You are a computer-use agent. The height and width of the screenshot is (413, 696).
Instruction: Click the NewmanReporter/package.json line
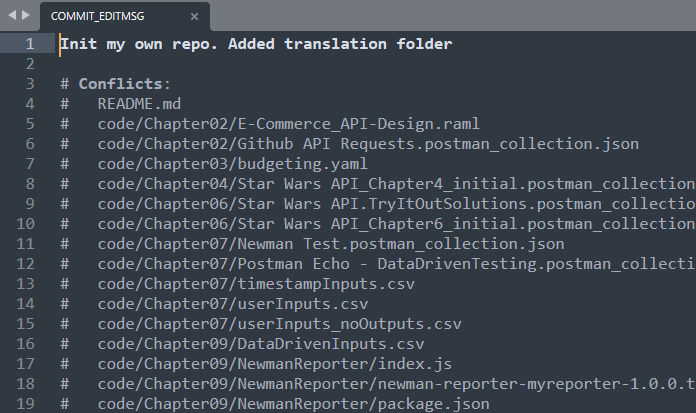tap(293, 404)
